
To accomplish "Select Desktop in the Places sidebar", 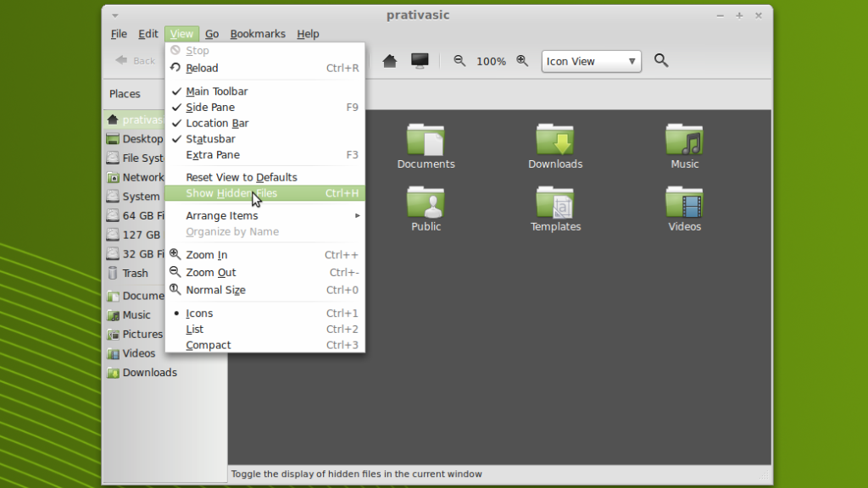I will (135, 139).
